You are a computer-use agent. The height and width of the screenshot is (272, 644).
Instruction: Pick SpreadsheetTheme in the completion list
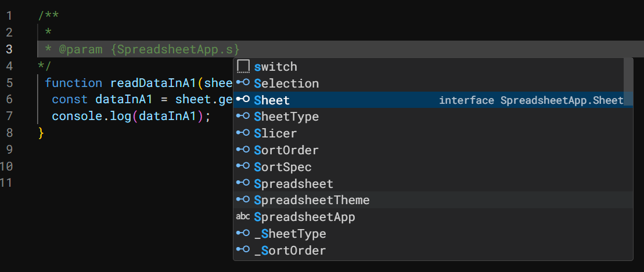[x=312, y=200]
